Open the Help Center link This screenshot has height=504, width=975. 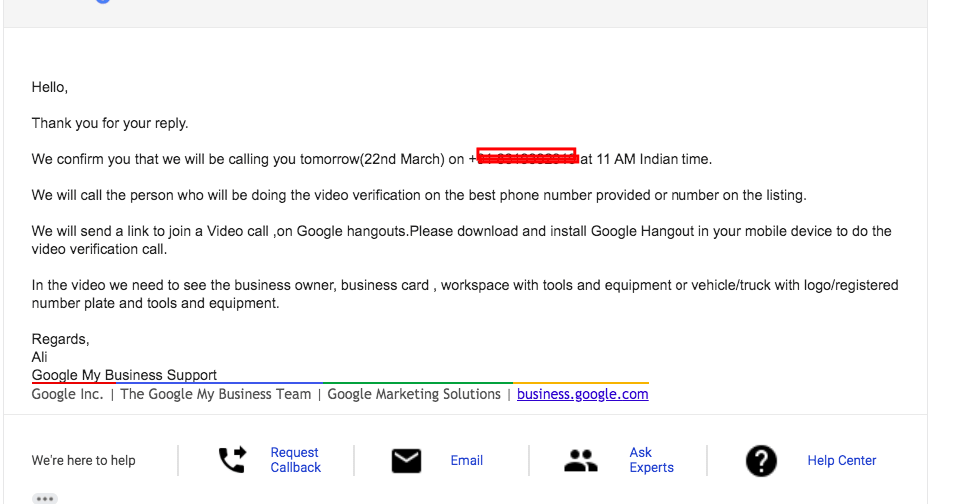coord(841,460)
